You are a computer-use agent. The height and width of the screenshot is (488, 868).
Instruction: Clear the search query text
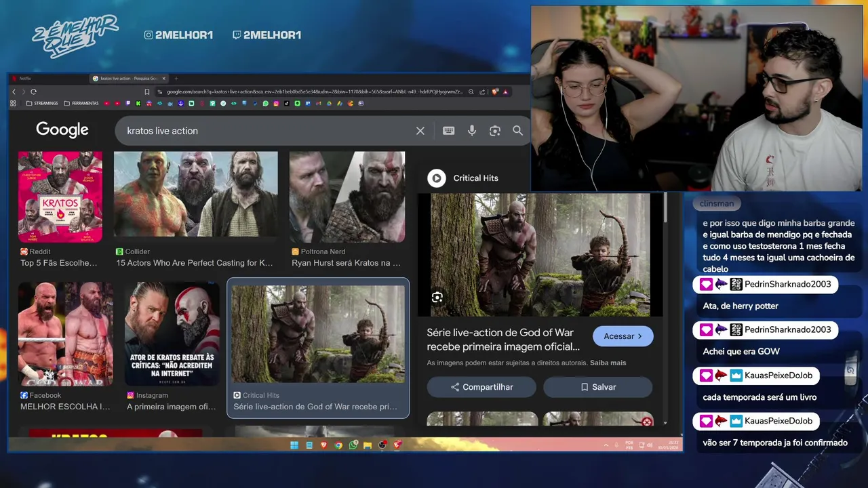click(x=420, y=131)
